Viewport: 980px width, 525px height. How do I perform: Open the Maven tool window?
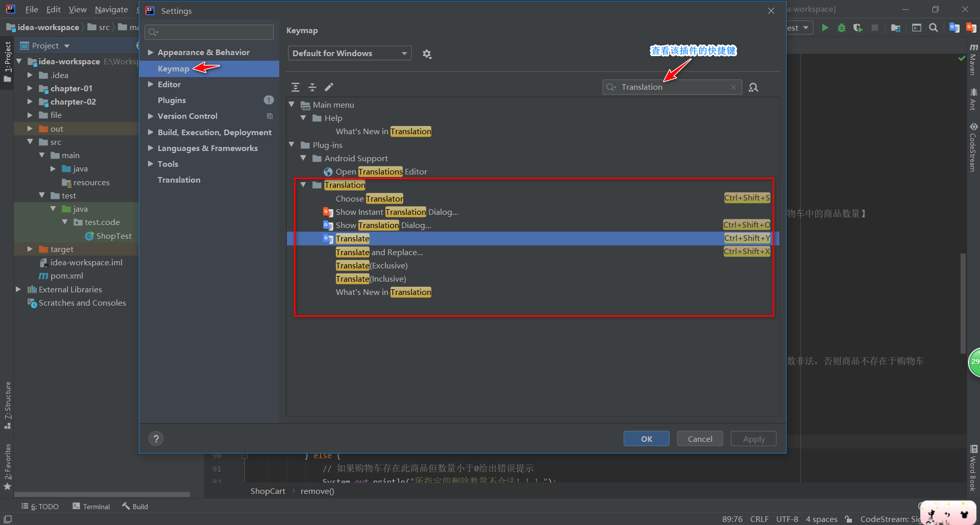coord(973,60)
